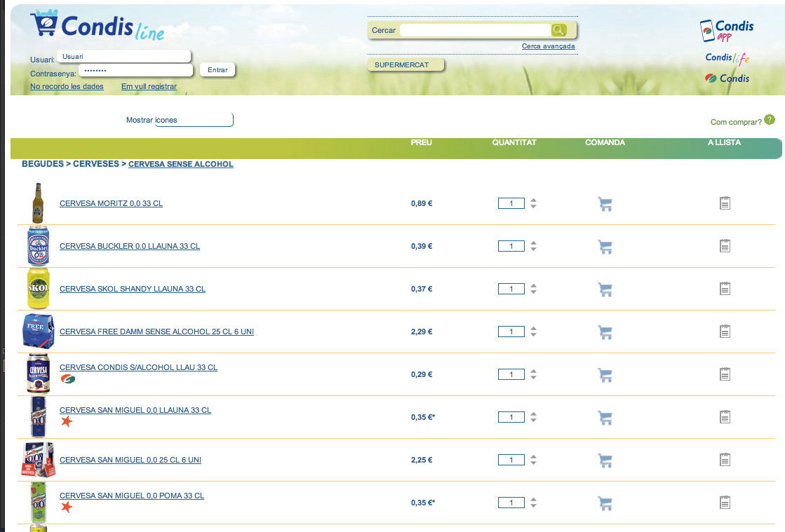The width and height of the screenshot is (785, 532).
Task: Add San Miguel 0,0 Poma to list
Action: click(725, 503)
